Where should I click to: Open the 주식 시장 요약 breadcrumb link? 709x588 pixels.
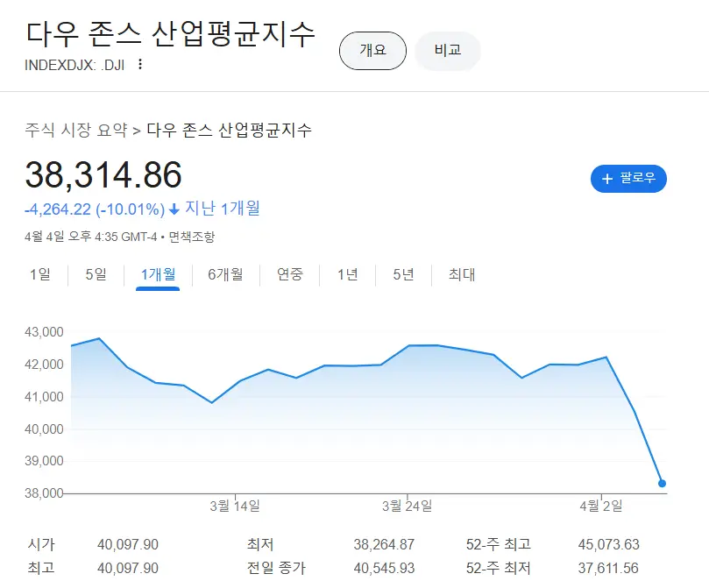(75, 131)
